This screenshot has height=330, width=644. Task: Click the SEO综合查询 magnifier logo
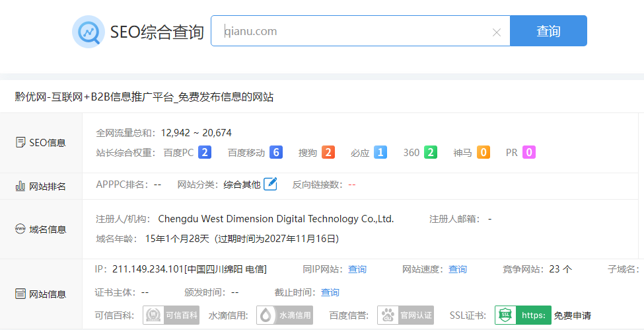(89, 32)
